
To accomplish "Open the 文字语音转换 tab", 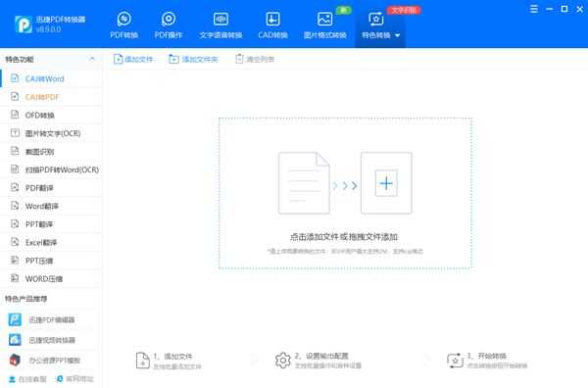I will coord(220,25).
